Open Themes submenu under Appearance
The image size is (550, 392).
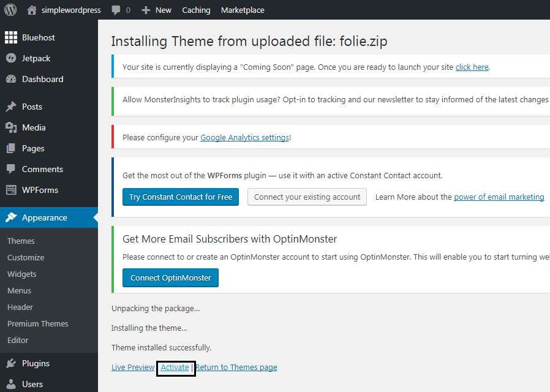(21, 241)
